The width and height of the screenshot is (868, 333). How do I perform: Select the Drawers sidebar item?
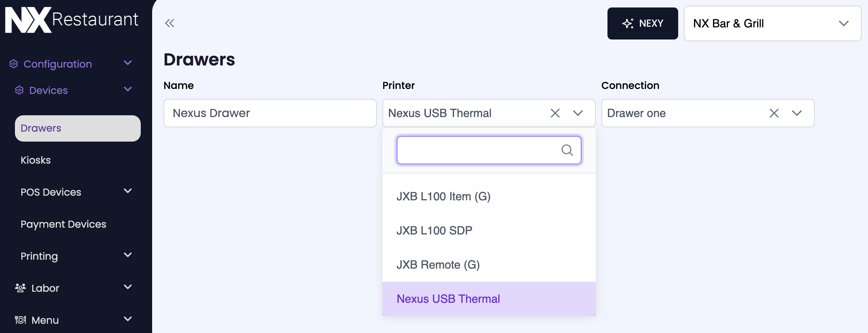(x=77, y=128)
